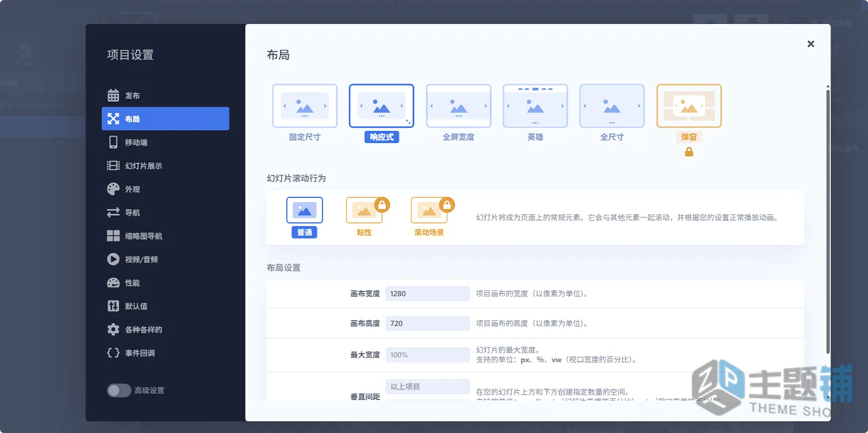Screen dimensions: 868x433
Task: Click the 幻灯片滚动行为 heading
Action: [x=296, y=178]
